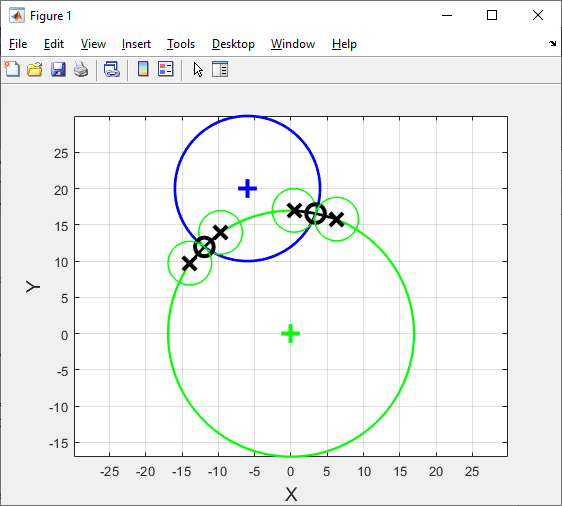Open the View menu
Screen dimensions: 562x506
[x=93, y=44]
